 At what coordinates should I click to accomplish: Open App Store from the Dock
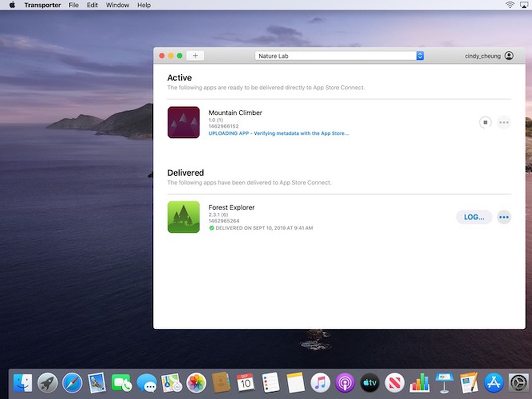coord(494,383)
